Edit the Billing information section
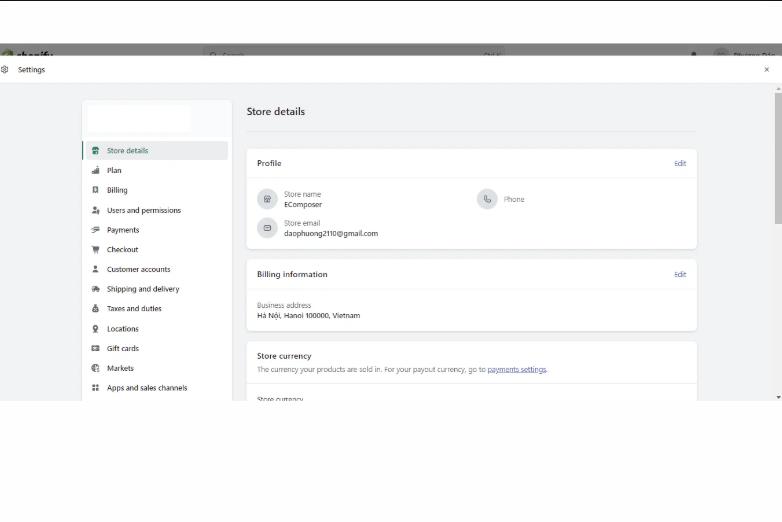 coord(680,274)
